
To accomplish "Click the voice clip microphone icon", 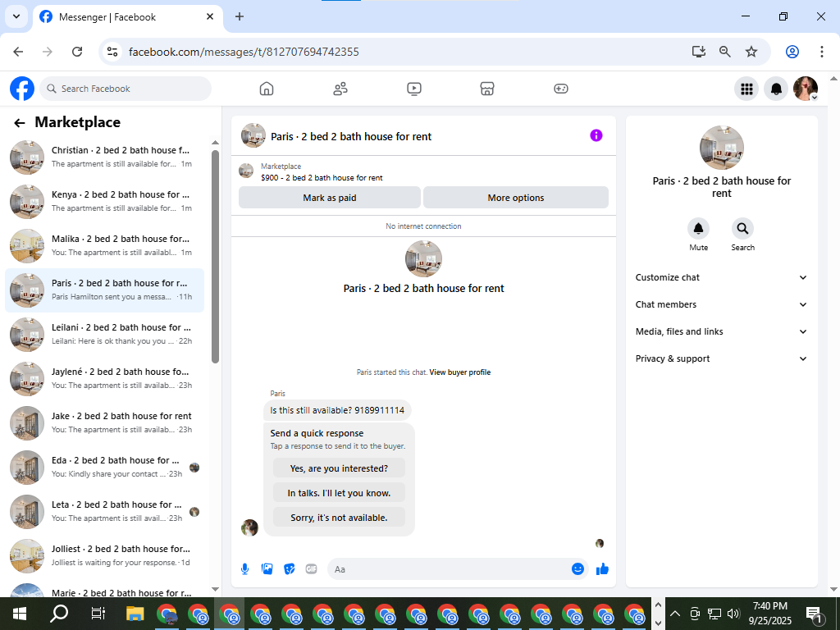I will tap(244, 569).
